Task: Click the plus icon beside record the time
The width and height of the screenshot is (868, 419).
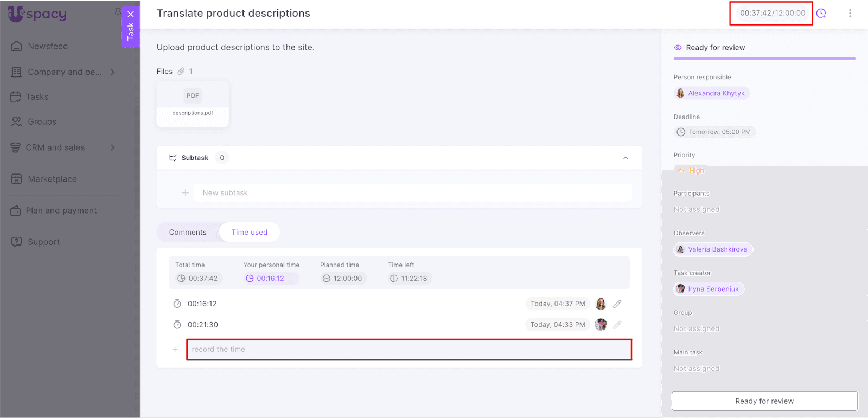Action: tap(175, 350)
